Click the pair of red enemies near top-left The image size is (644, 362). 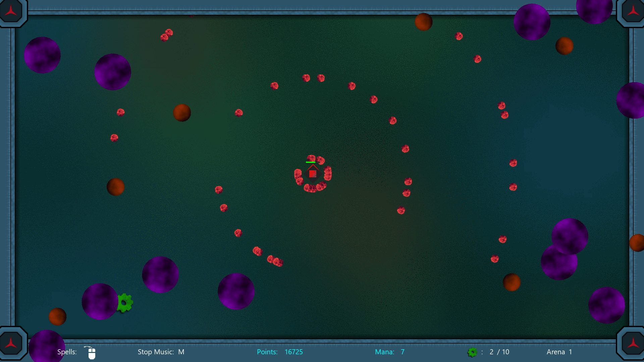coord(166,35)
